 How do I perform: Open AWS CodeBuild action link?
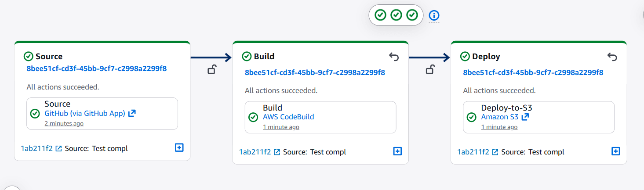pos(288,117)
